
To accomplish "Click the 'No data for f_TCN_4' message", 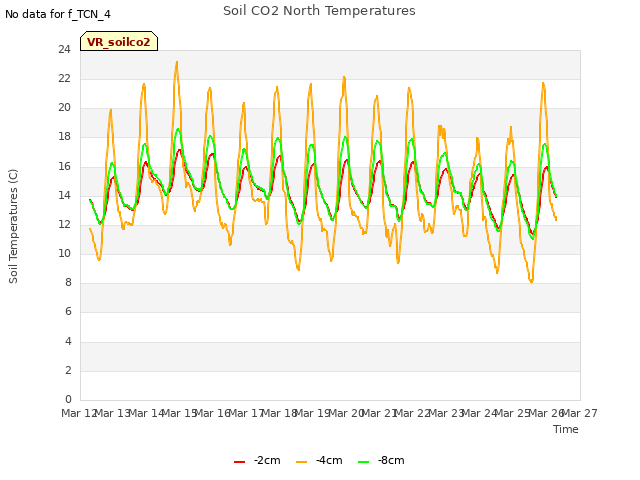I will point(58,14).
